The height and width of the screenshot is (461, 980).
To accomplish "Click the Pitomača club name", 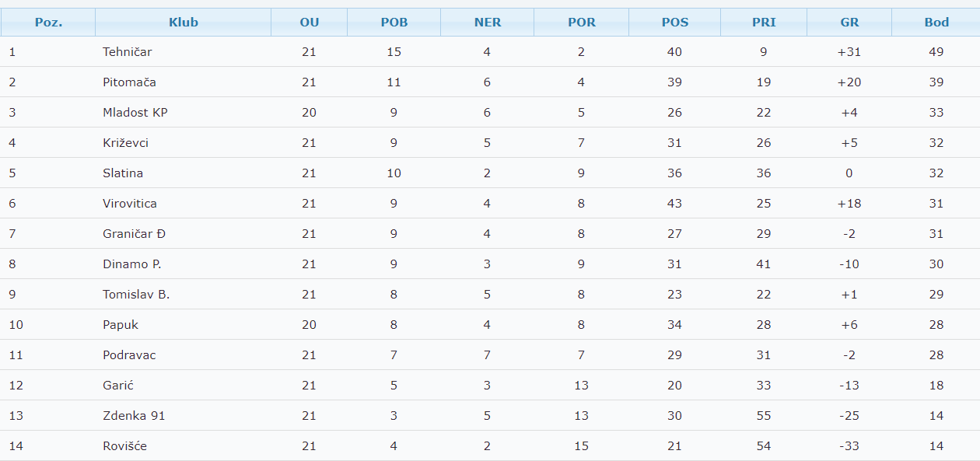I will coord(129,82).
